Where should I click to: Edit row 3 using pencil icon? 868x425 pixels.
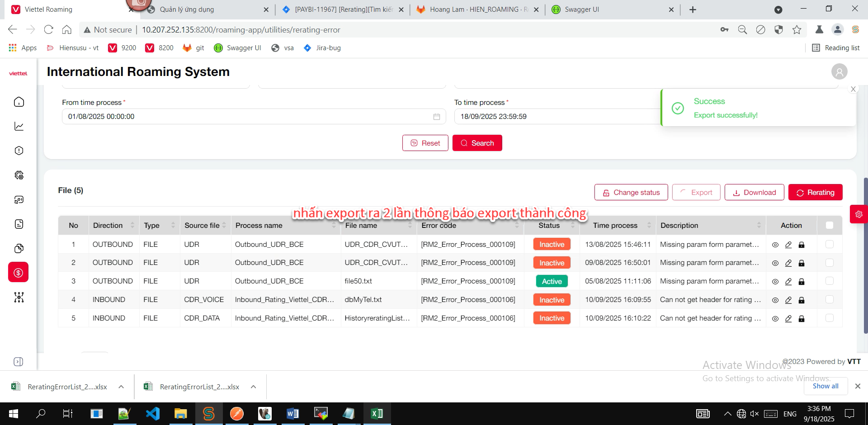coord(788,282)
